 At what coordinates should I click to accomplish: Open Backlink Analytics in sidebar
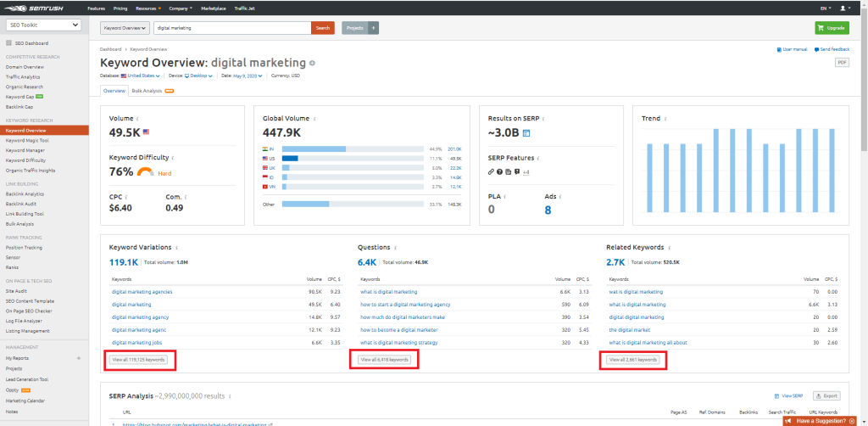[x=25, y=193]
